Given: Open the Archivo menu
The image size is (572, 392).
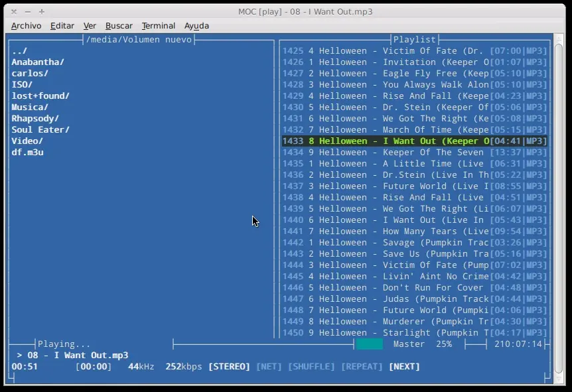Looking at the screenshot, I should tap(27, 26).
